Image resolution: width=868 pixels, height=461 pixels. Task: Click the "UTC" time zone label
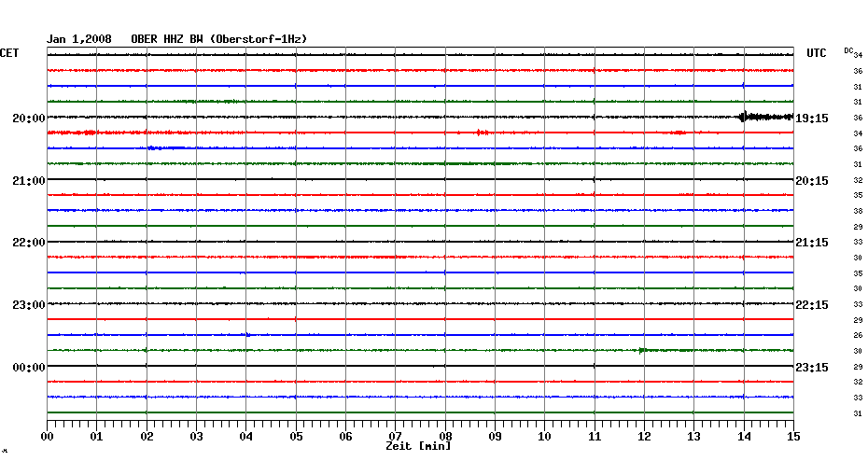(816, 53)
